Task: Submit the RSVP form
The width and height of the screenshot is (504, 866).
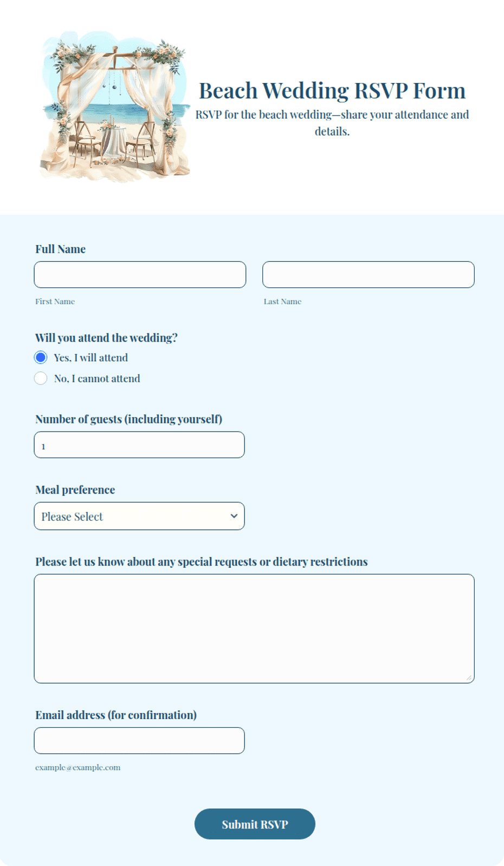Action: click(255, 824)
